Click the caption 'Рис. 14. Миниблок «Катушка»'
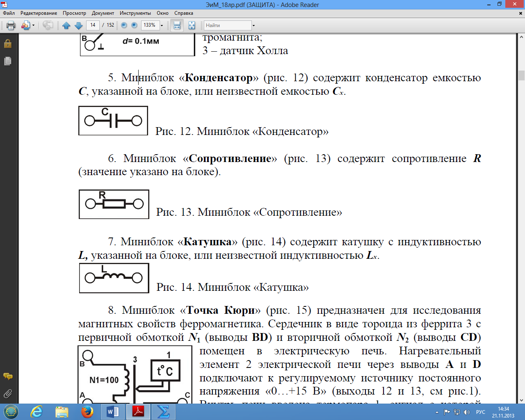Viewport: 525px width, 420px height. [233, 287]
